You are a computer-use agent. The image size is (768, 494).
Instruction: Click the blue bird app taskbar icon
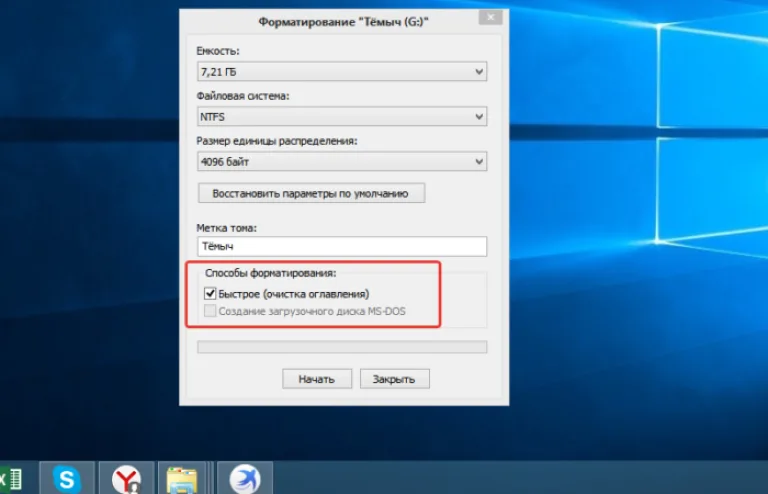coord(245,478)
